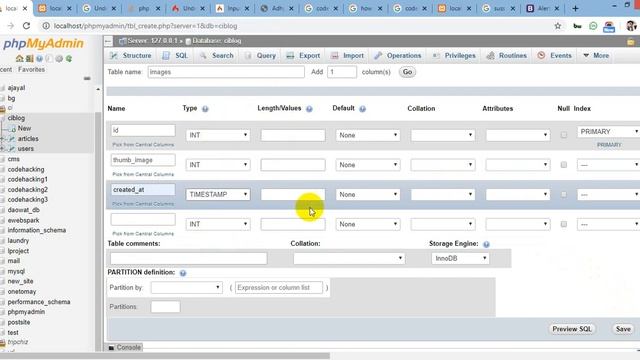The width and height of the screenshot is (640, 360).
Task: Switch to the Search tab
Action: point(217,56)
